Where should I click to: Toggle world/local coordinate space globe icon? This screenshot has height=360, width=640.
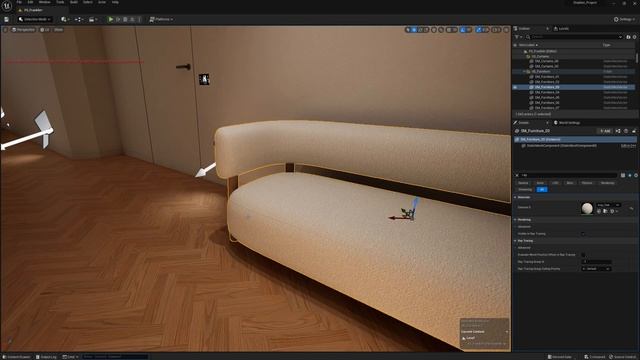tap(433, 30)
